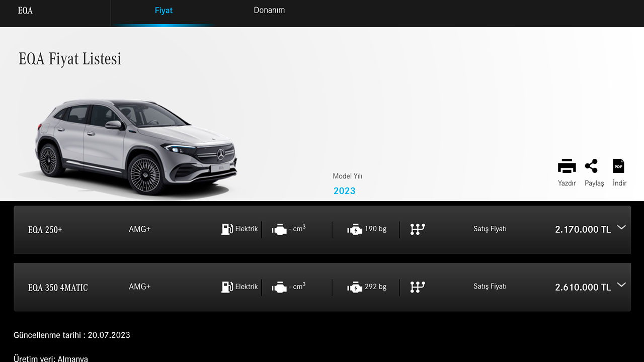Click the 2.610.000 TL price

tap(583, 287)
